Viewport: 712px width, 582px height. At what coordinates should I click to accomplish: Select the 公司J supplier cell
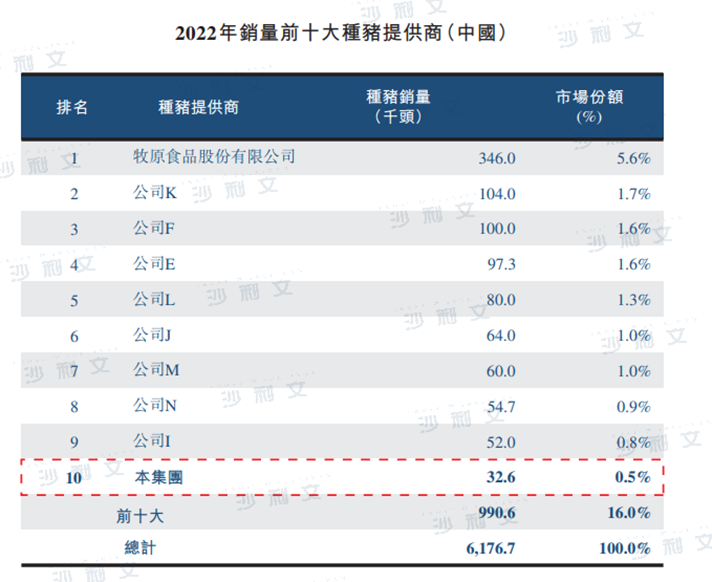click(152, 335)
